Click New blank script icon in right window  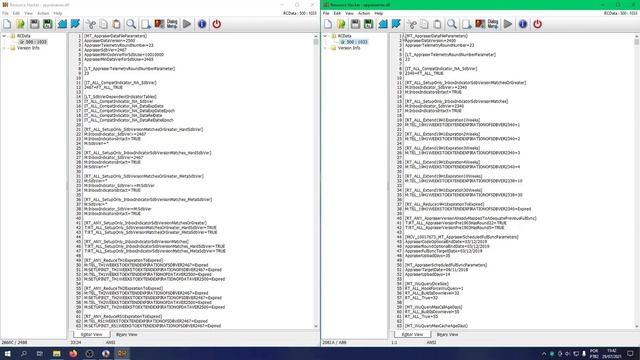(328, 24)
